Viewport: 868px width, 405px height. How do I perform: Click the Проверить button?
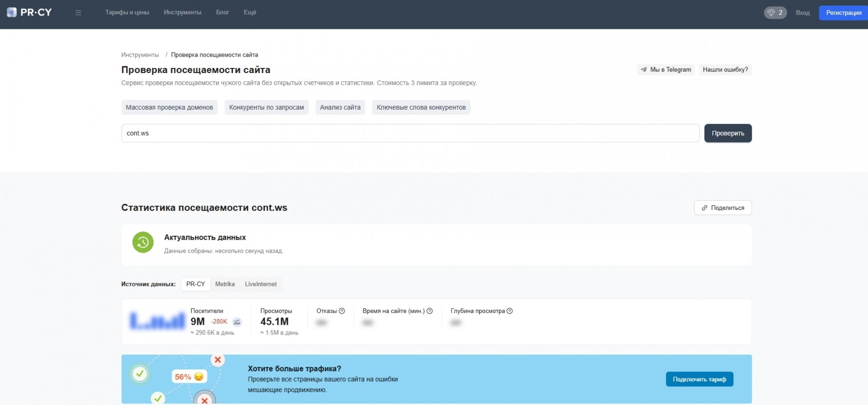(728, 133)
